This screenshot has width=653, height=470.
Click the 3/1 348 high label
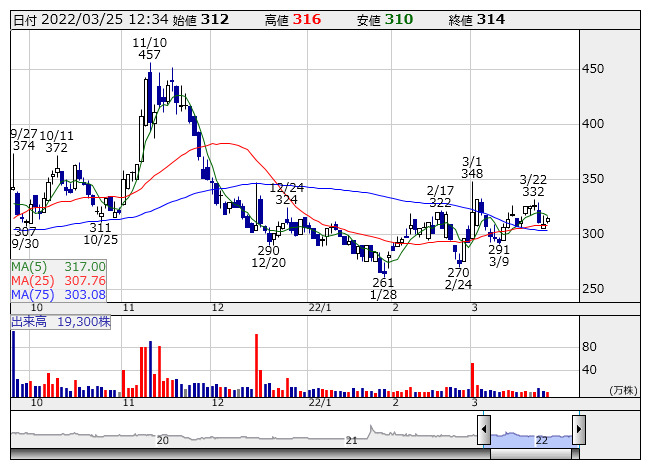pyautogui.click(x=472, y=167)
